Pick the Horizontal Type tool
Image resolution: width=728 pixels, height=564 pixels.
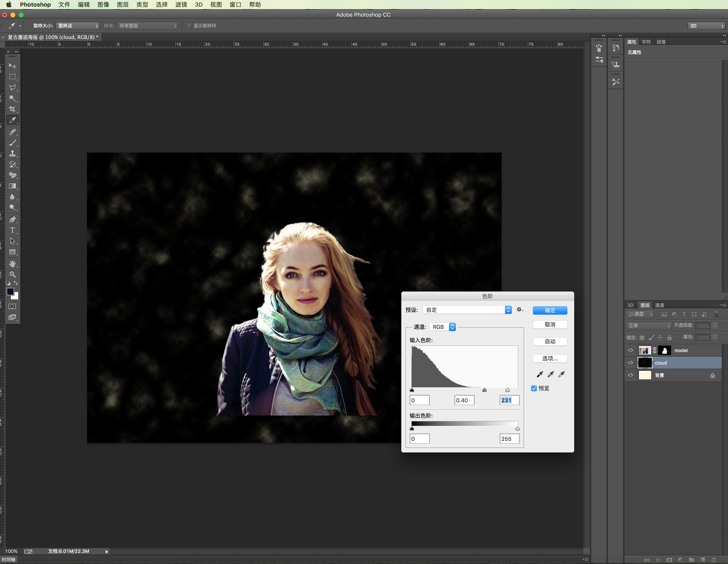coord(12,230)
